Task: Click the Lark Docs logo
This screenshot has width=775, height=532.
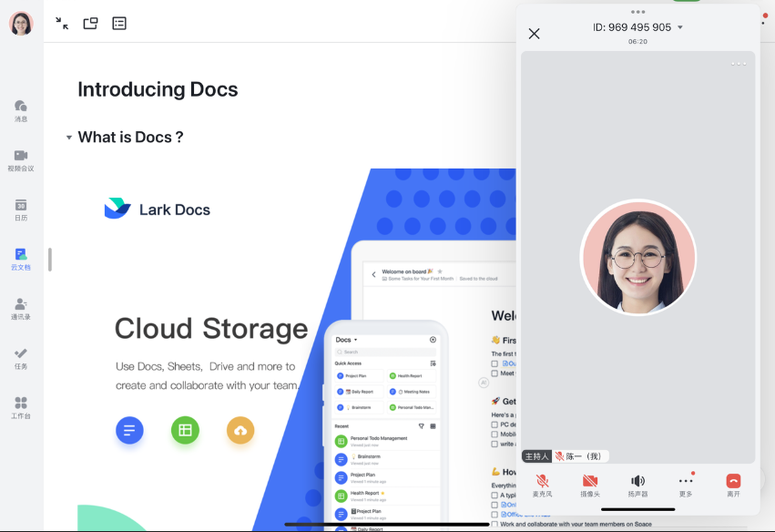Action: (158, 210)
